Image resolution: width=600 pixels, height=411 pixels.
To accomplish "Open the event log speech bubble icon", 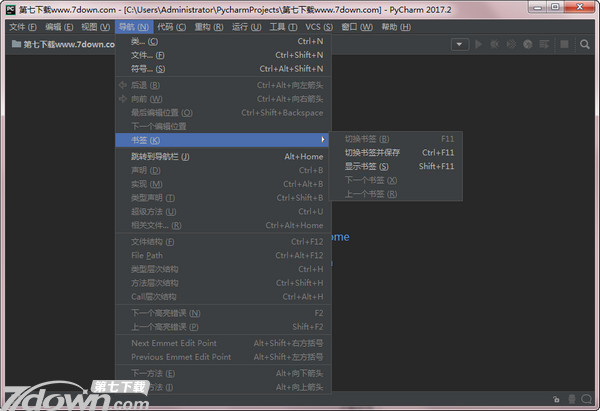I will pyautogui.click(x=586, y=399).
